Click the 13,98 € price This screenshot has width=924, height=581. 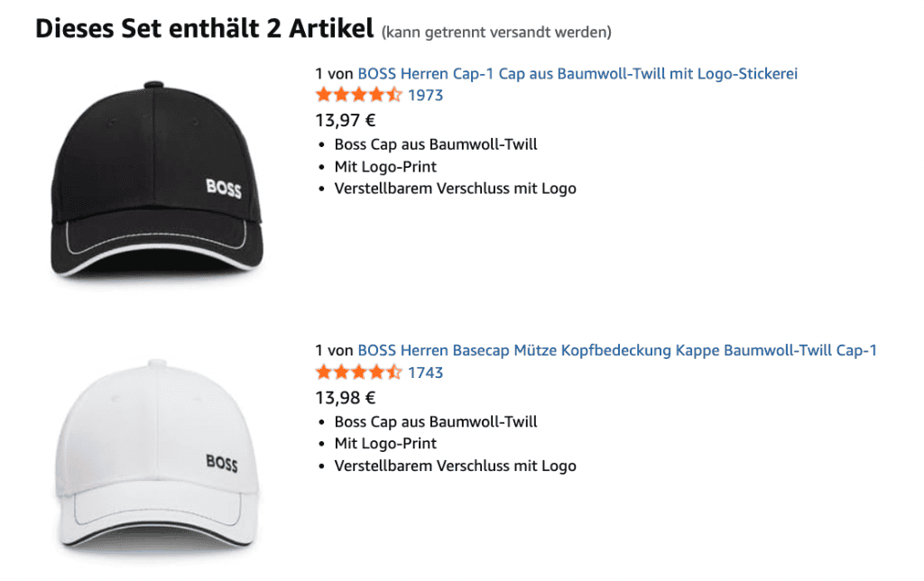point(346,398)
